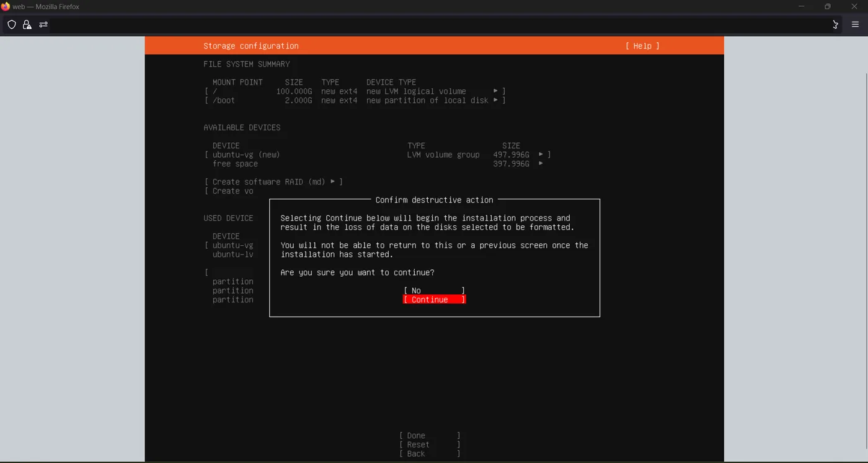Click the Storage configuration title text
Screen dimensions: 868x463
click(251, 46)
